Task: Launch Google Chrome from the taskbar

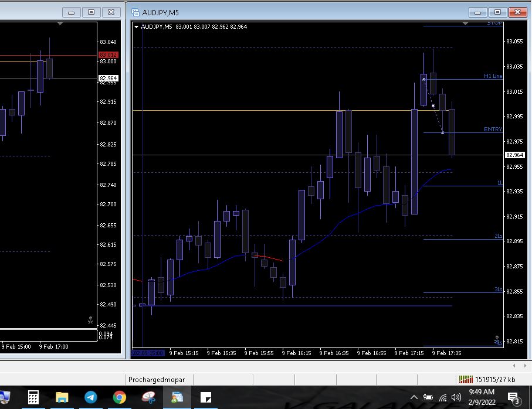Action: pyautogui.click(x=119, y=398)
